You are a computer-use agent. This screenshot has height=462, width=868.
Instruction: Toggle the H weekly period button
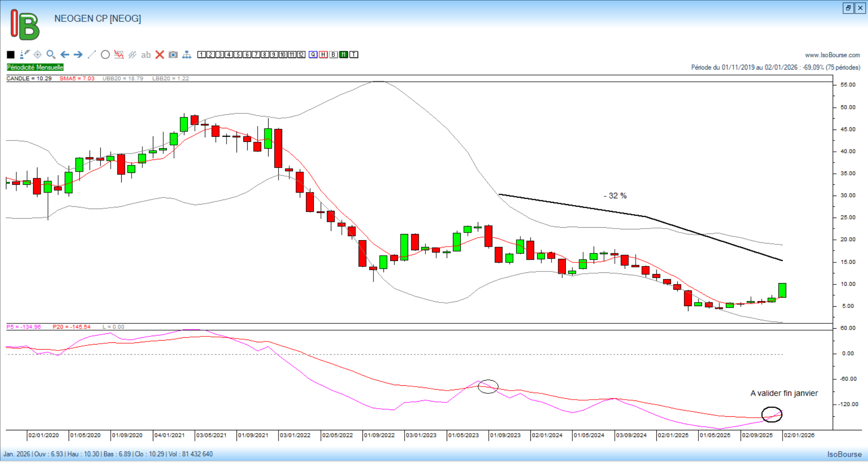(323, 55)
